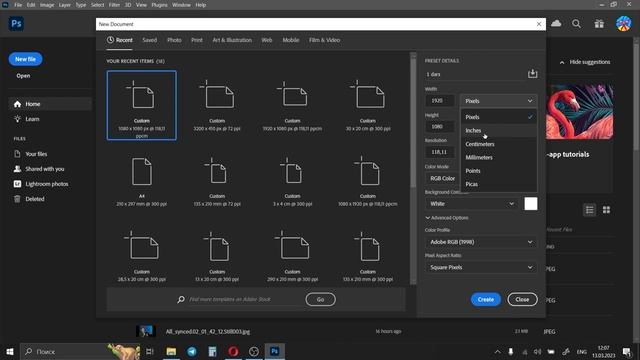Choose Millimeters in units list
The image size is (640, 360).
[x=498, y=158]
